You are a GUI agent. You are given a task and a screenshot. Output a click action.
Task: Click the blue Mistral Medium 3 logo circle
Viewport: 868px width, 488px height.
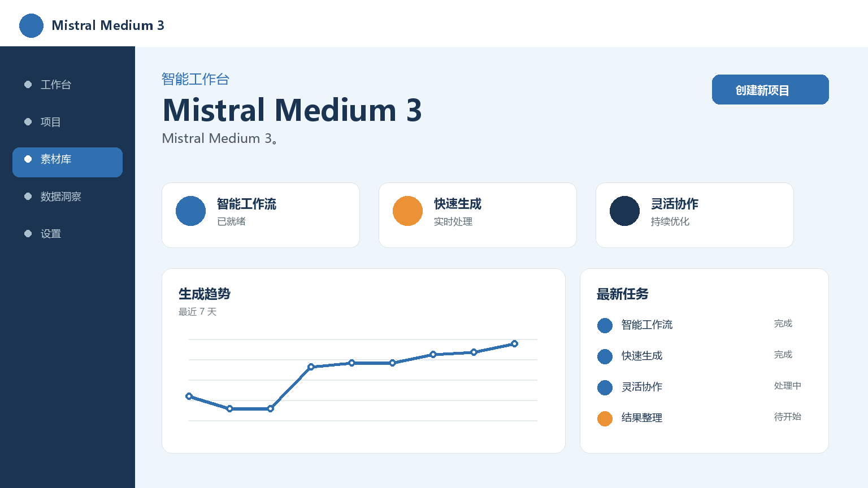(x=31, y=25)
